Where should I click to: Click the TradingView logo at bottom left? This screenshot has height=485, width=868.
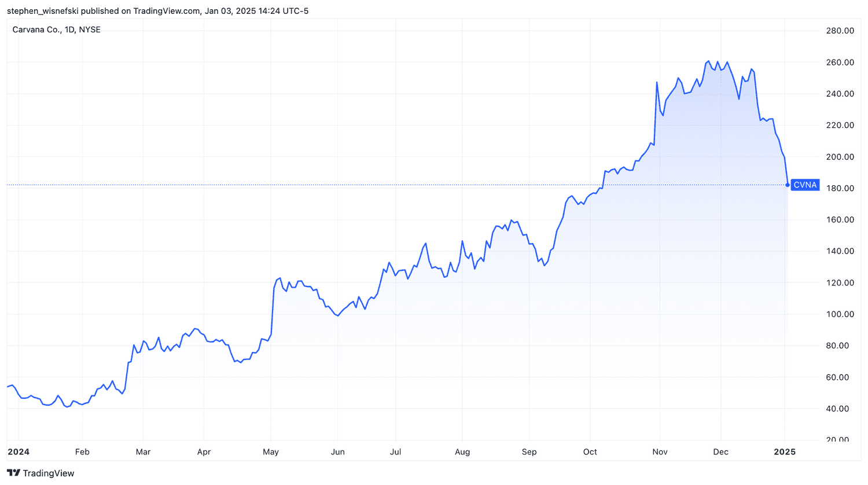[41, 473]
